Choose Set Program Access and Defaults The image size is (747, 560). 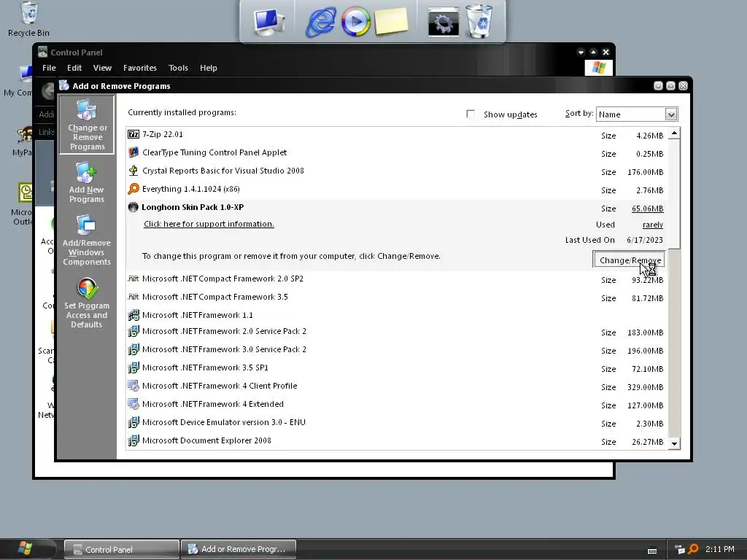pos(87,303)
